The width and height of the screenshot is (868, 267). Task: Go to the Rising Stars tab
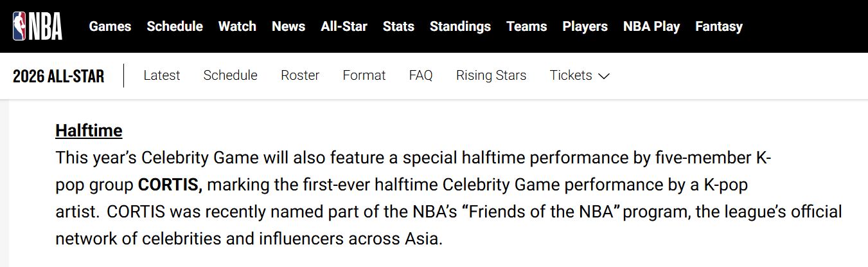point(491,75)
